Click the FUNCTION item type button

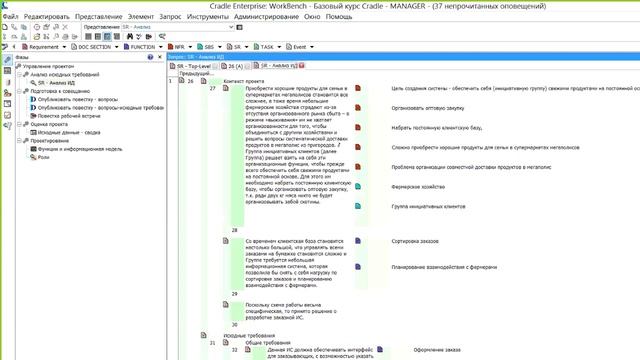(140, 47)
